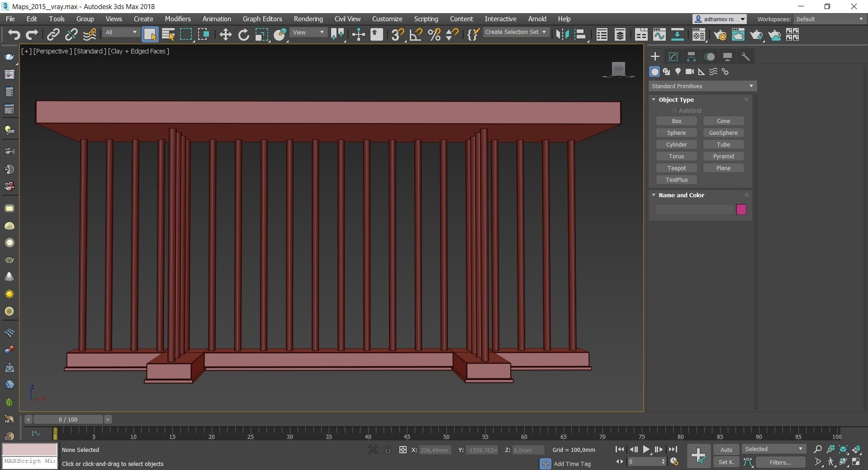Toggle the selection lock padlock

[x=388, y=450]
